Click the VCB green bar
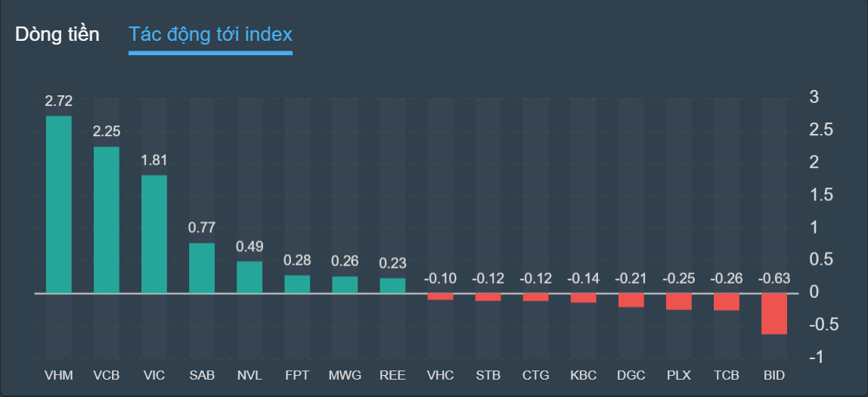The image size is (868, 397). tap(107, 219)
